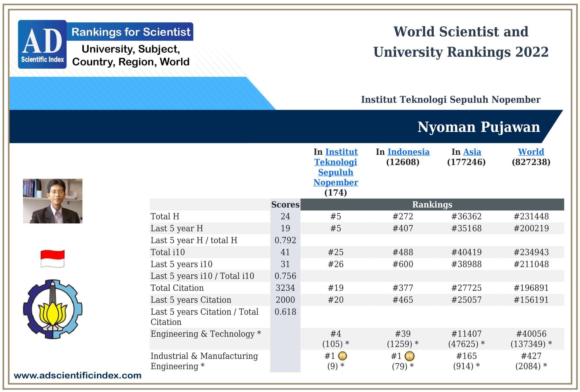Click world rank #196891

pyautogui.click(x=531, y=288)
